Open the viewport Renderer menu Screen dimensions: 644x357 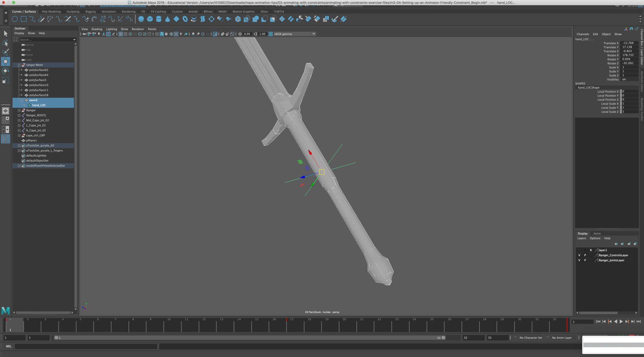tap(138, 29)
